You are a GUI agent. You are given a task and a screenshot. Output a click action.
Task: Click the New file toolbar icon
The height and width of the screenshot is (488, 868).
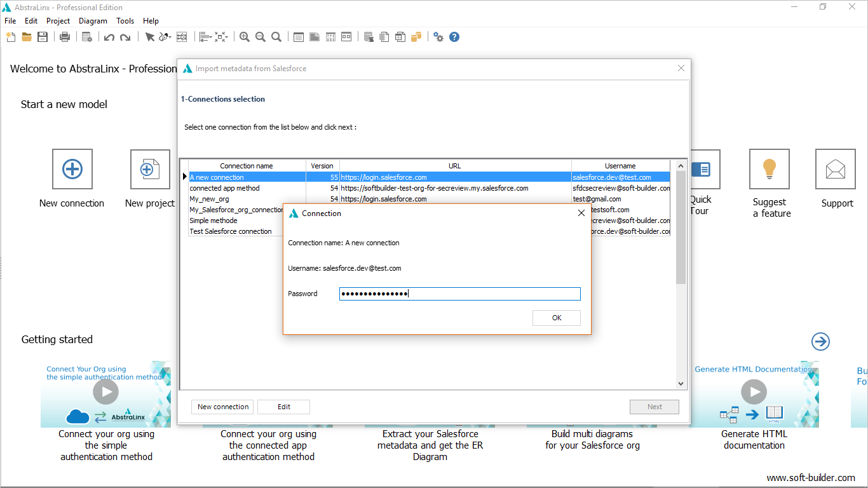pyautogui.click(x=10, y=37)
